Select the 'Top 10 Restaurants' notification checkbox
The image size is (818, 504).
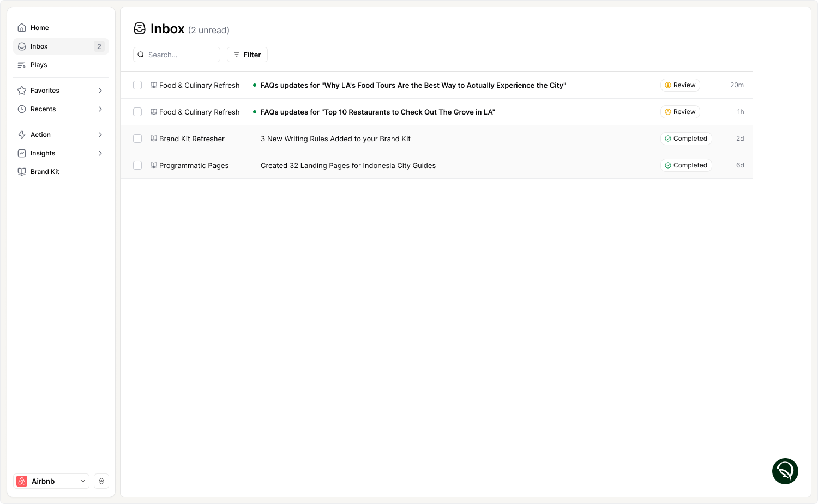click(137, 112)
